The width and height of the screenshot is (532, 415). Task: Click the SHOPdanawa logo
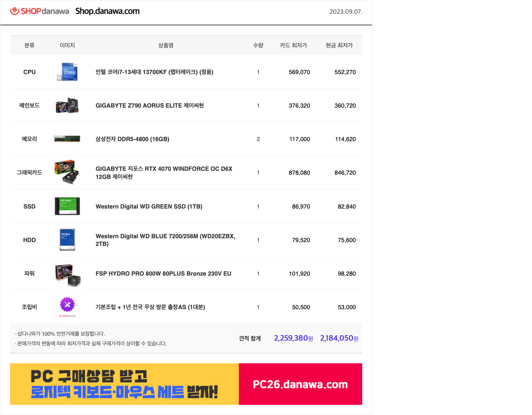(x=39, y=11)
